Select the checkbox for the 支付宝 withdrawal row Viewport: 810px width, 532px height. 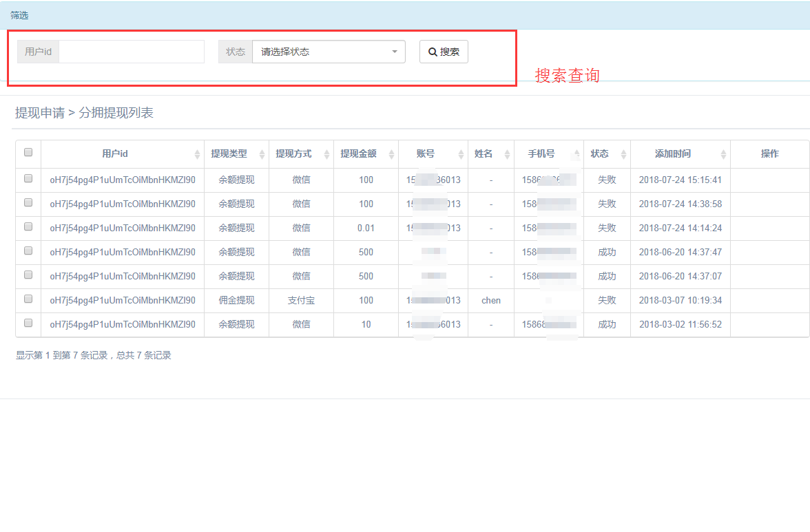pos(28,299)
